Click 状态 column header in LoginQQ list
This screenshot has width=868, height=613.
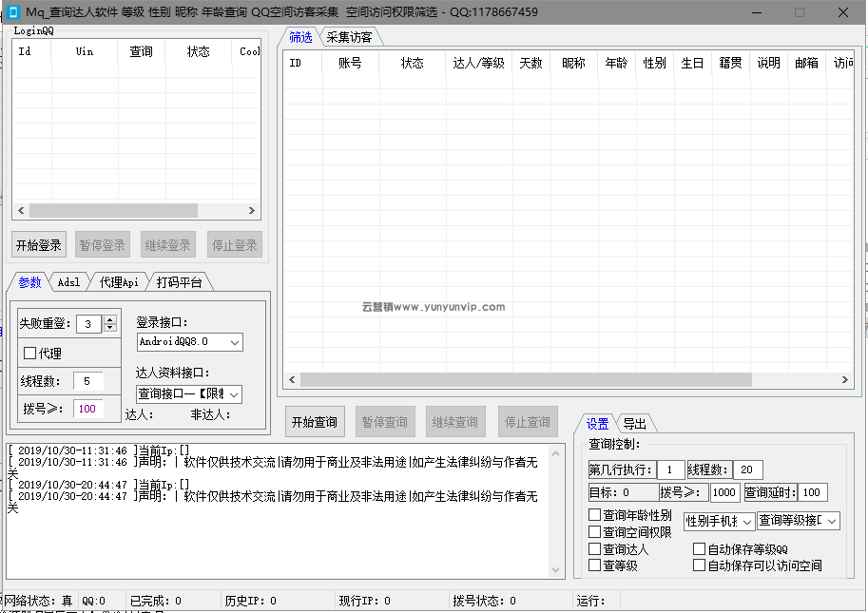(x=198, y=51)
